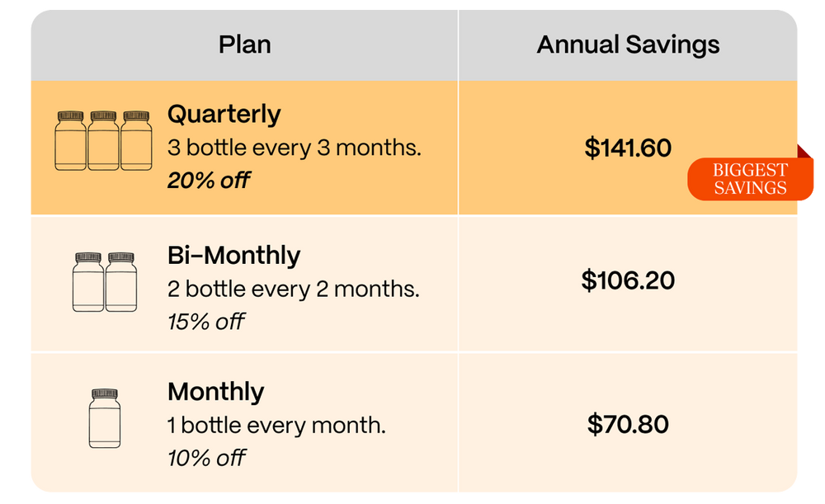Click the two-bottle Bi-Monthly plan icon
Screen dimensions: 825x504
[x=105, y=282]
